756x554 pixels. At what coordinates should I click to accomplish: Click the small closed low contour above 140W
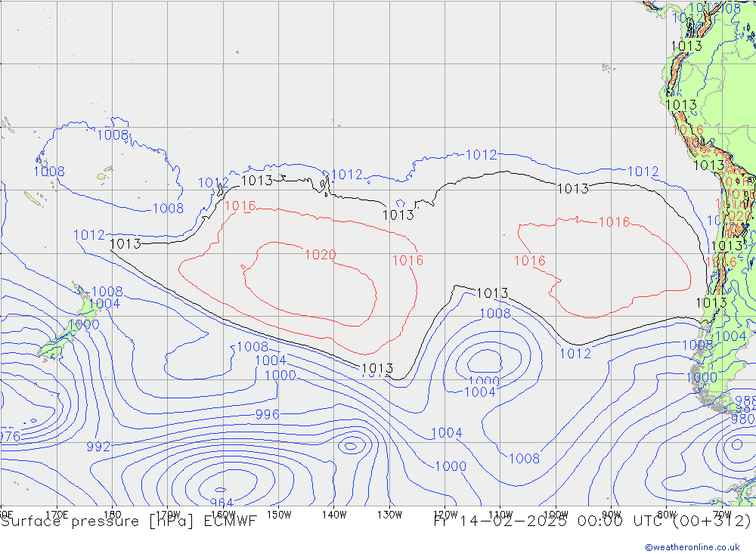point(352,445)
